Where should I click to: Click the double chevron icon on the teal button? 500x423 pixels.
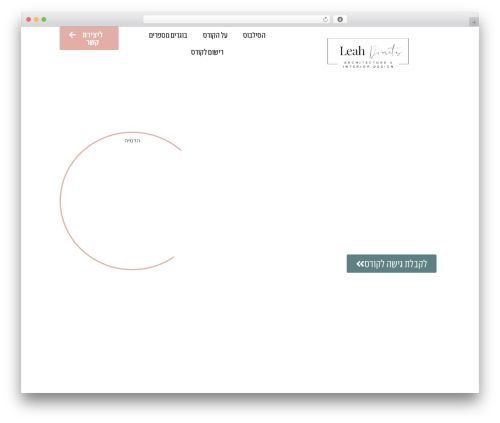360,264
